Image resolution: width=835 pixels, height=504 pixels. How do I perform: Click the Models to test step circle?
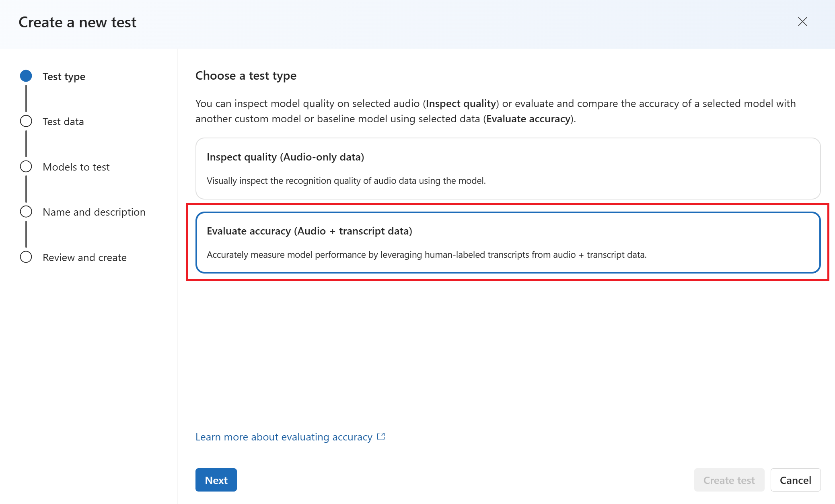pyautogui.click(x=26, y=167)
